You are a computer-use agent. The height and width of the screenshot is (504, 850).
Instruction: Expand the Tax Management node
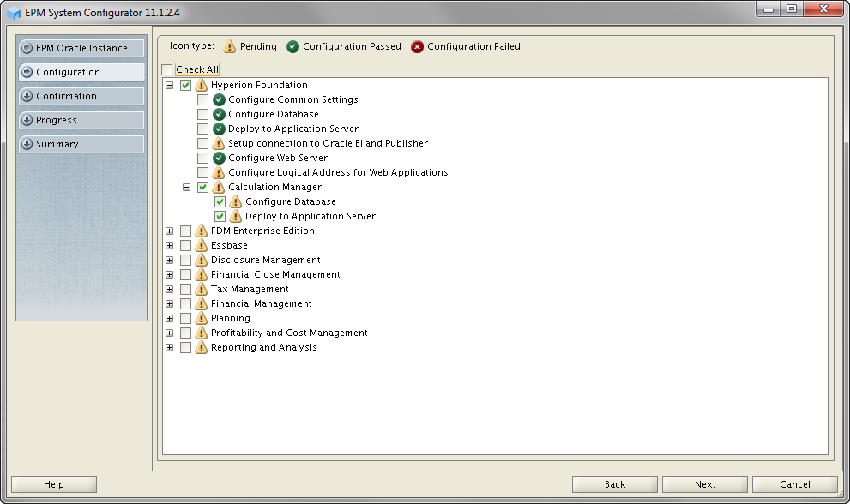point(169,290)
